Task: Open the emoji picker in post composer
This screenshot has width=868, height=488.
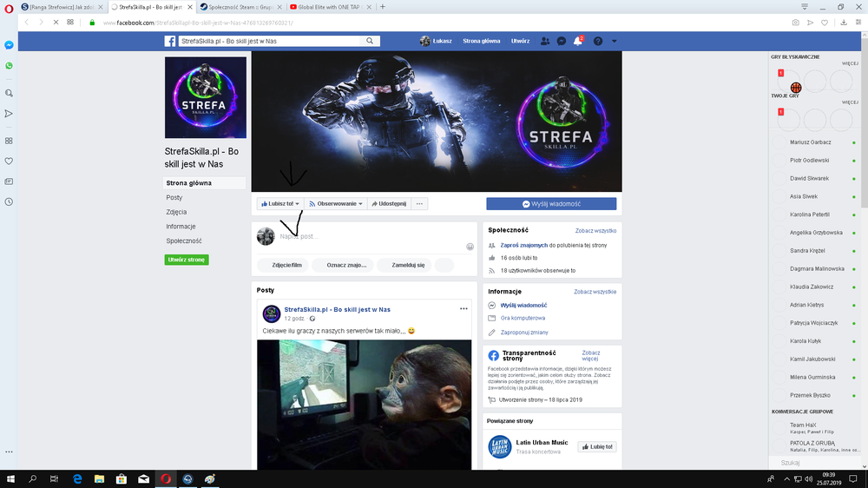Action: (470, 247)
